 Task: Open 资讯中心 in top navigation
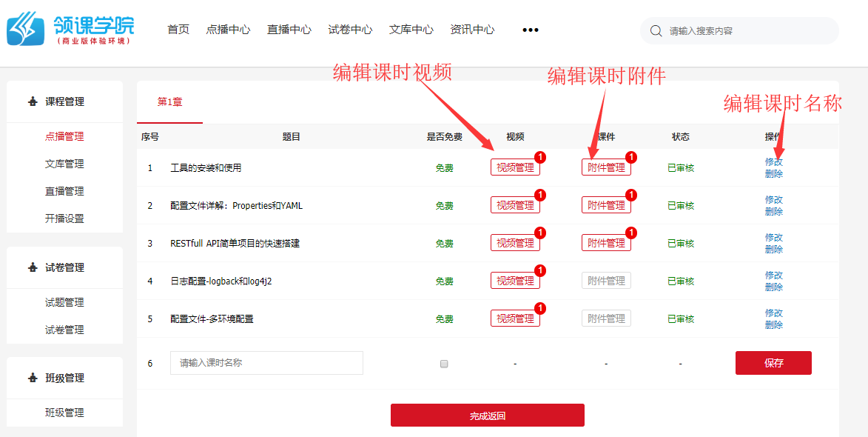pyautogui.click(x=472, y=30)
